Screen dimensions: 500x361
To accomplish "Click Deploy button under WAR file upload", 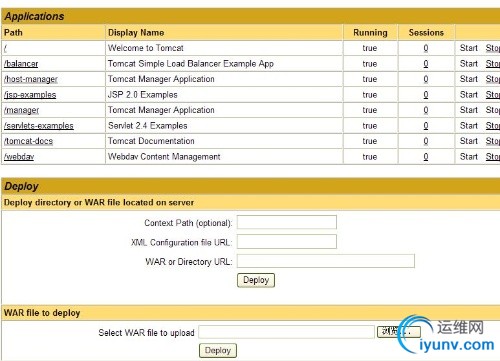I will pos(218,350).
